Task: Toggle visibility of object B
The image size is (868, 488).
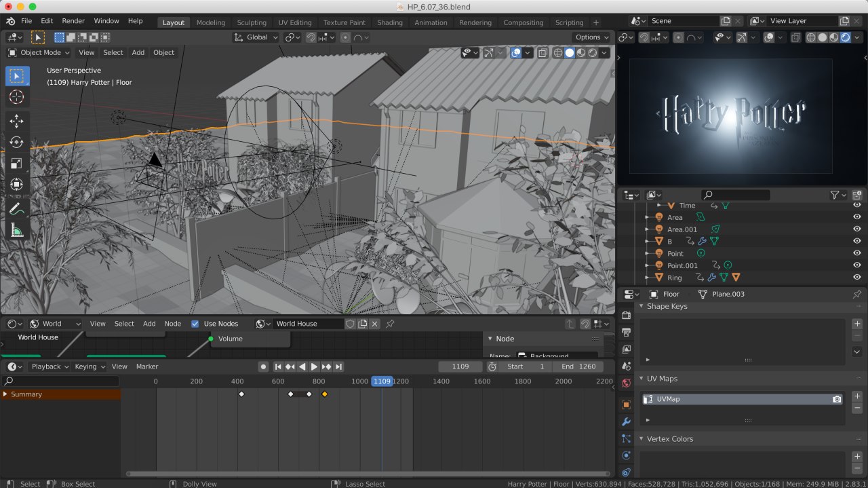Action: 857,241
